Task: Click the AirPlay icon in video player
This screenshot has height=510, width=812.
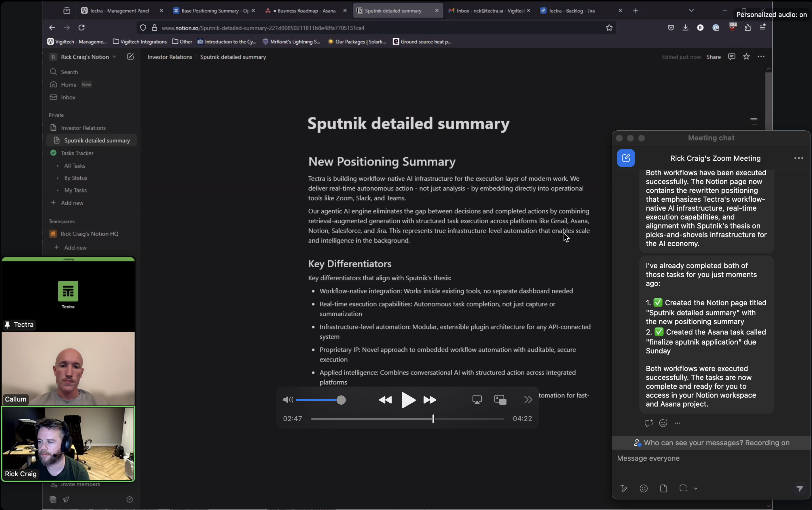Action: [477, 400]
